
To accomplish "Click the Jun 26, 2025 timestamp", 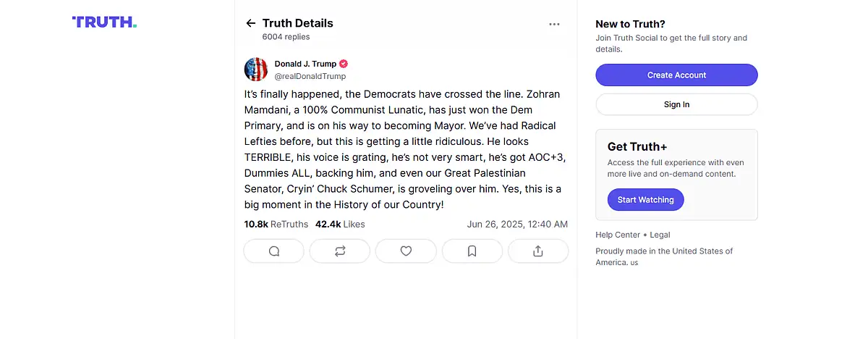I will [517, 225].
